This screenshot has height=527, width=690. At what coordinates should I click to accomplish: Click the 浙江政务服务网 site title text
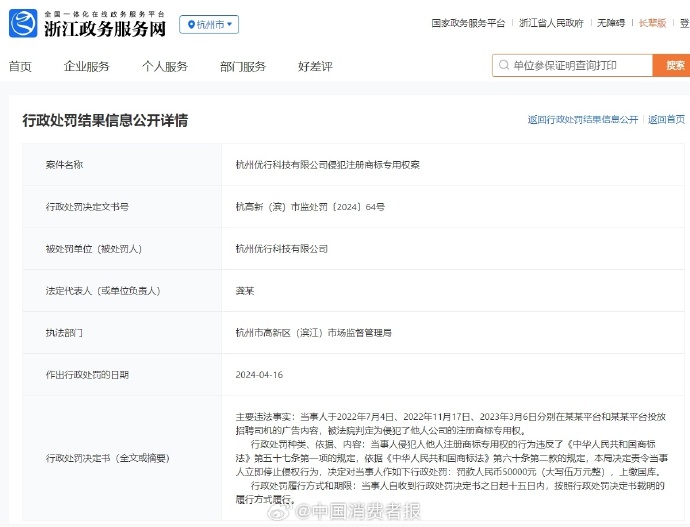pos(104,28)
